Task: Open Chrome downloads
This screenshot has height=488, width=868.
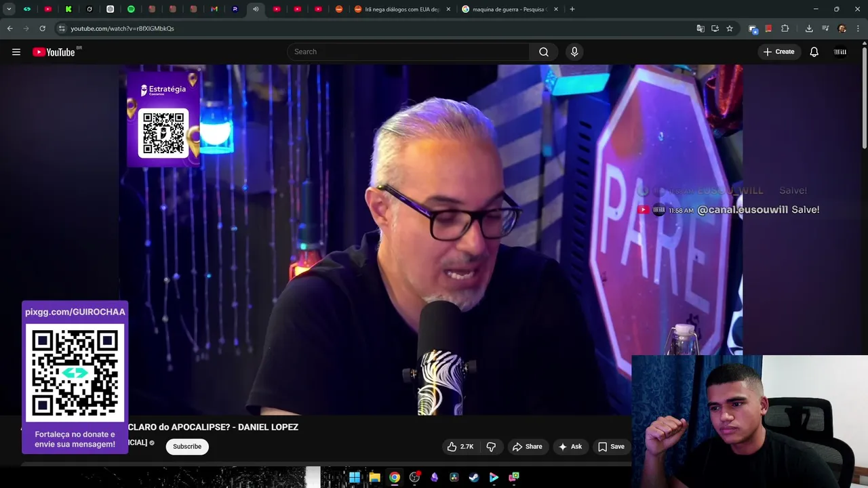Action: 809,28
